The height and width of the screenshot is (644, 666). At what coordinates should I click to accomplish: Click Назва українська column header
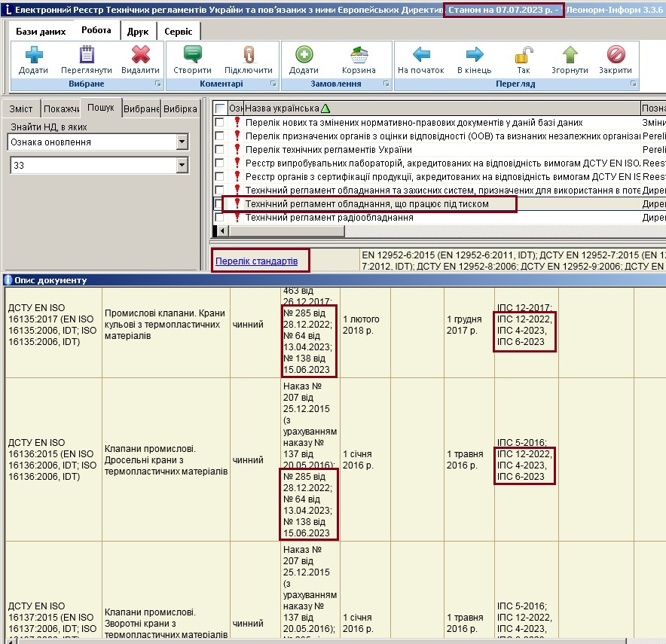coord(442,108)
